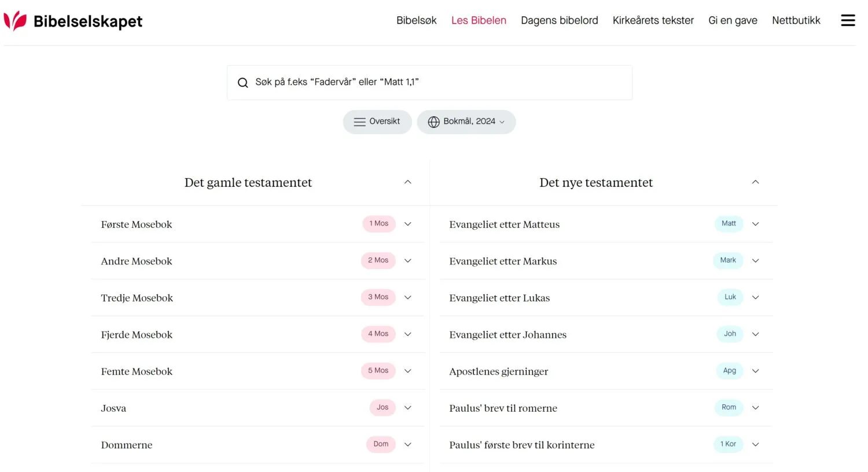The image size is (868, 472).
Task: Click the Apg abbreviation badge
Action: click(729, 371)
